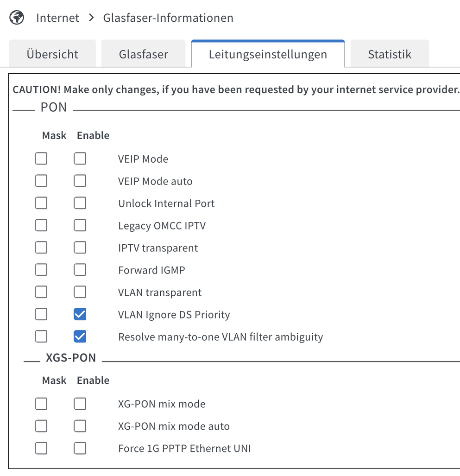
Task: Enable VEIP Mode checkbox
Action: (80, 159)
